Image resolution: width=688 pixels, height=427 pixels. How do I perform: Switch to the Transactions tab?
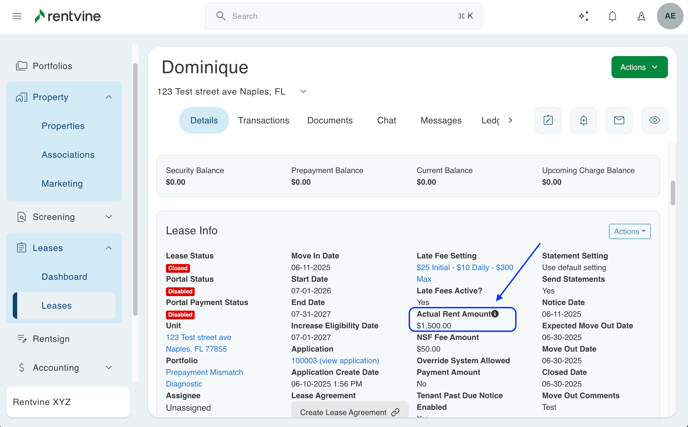tap(263, 120)
